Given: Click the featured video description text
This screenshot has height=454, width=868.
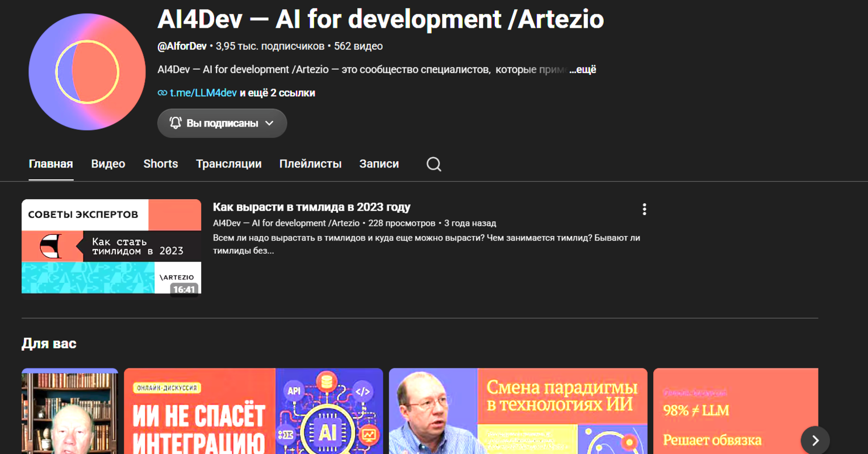Looking at the screenshot, I should [427, 244].
